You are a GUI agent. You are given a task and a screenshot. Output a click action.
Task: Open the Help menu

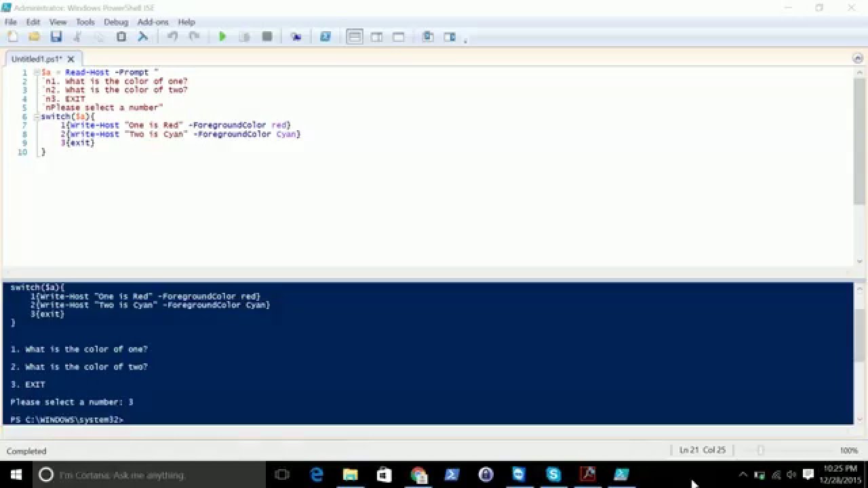click(186, 22)
